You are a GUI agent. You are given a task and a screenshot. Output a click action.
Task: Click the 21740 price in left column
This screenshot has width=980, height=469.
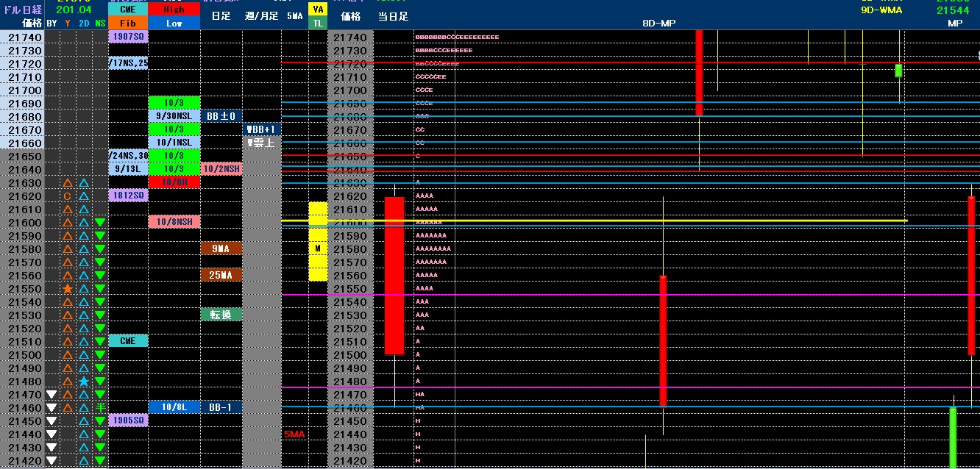click(x=24, y=37)
